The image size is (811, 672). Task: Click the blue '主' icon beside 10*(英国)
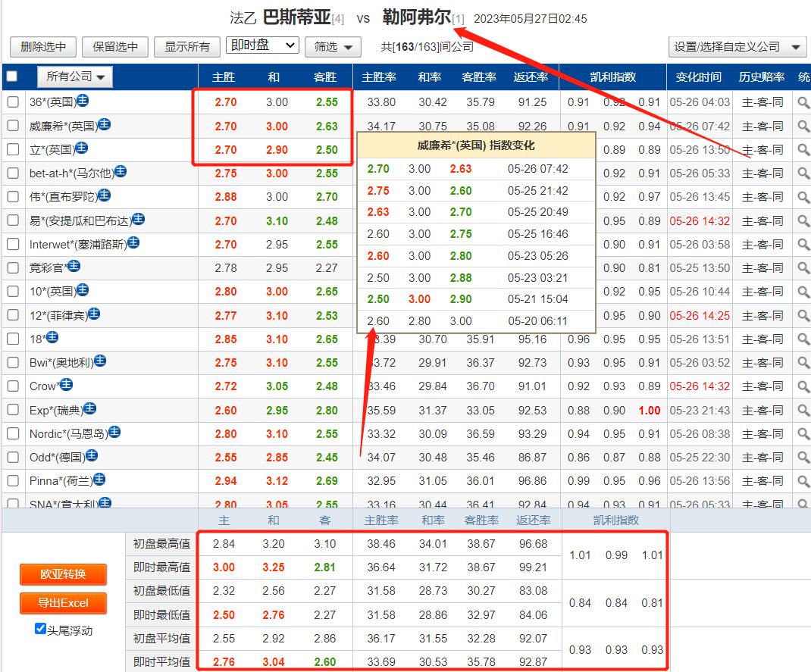[83, 290]
